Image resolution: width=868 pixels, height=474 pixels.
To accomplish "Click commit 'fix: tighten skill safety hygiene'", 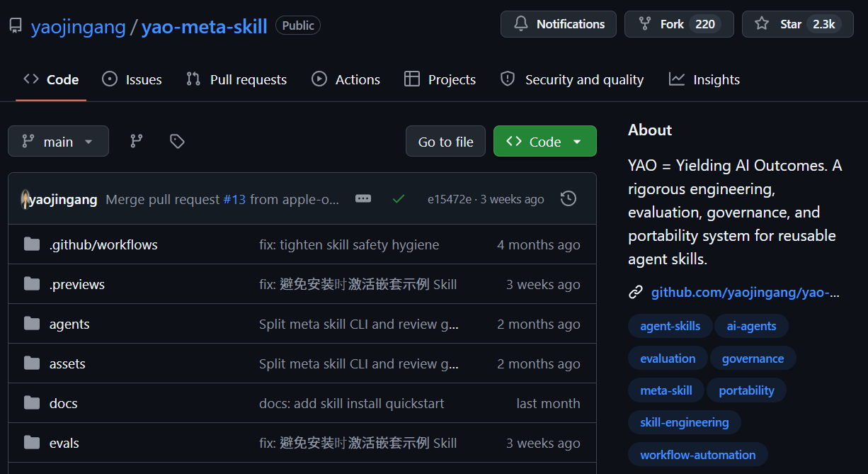I will point(349,244).
